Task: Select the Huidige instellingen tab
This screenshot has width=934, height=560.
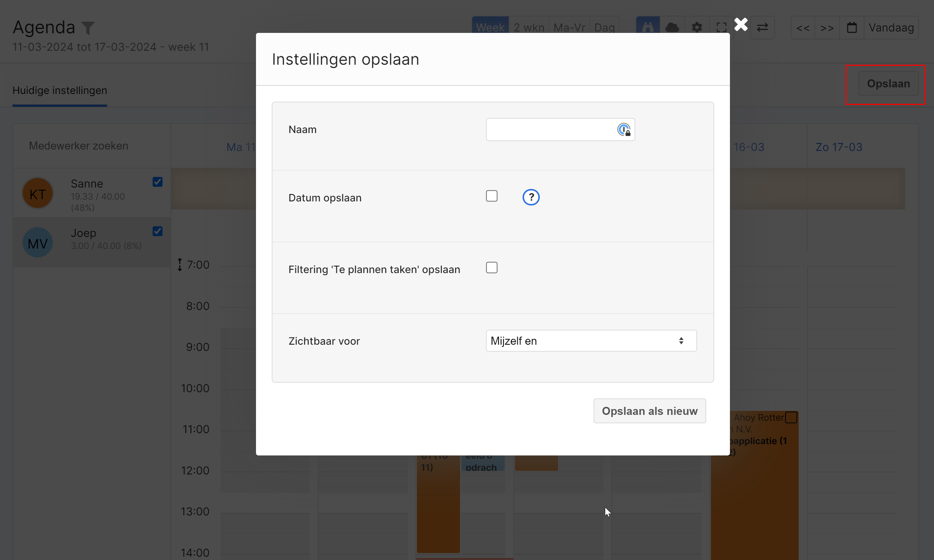Action: point(60,91)
